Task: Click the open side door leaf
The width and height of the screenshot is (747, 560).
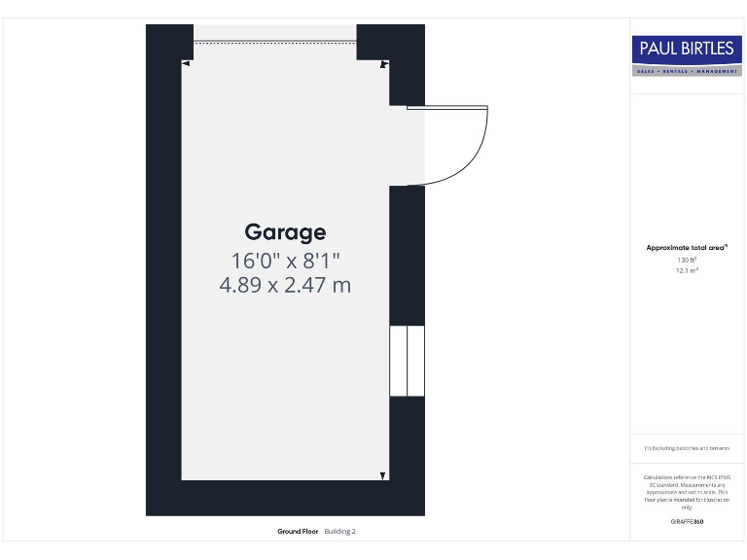Action: pyautogui.click(x=446, y=108)
